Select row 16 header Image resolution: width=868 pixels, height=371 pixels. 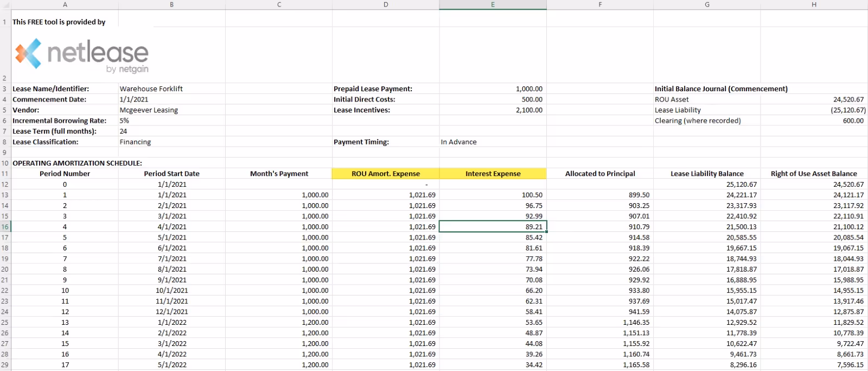coord(5,227)
